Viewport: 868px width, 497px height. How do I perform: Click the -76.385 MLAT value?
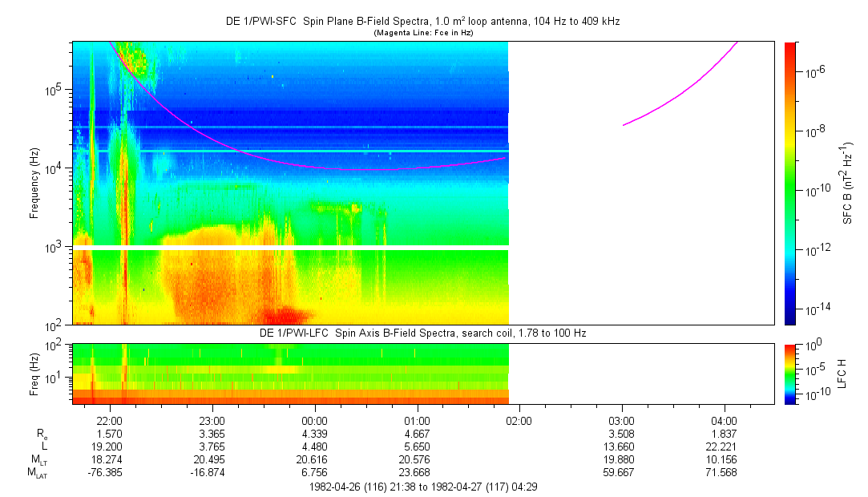[109, 472]
